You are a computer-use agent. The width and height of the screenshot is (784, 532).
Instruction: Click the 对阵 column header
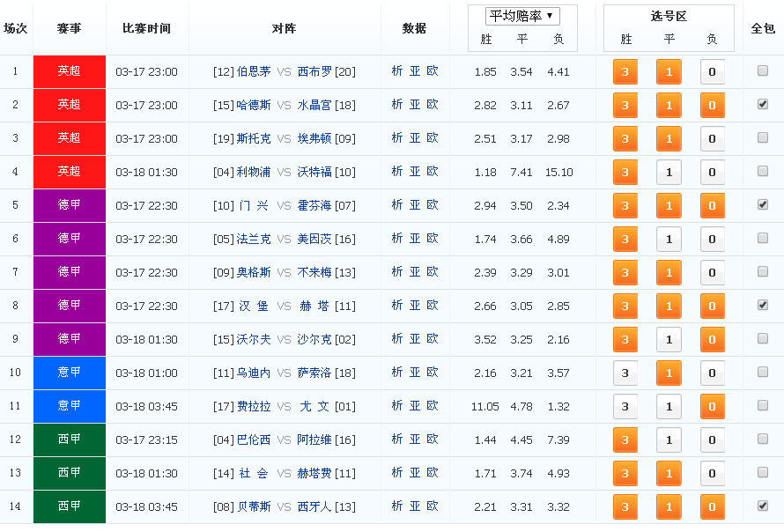click(284, 28)
